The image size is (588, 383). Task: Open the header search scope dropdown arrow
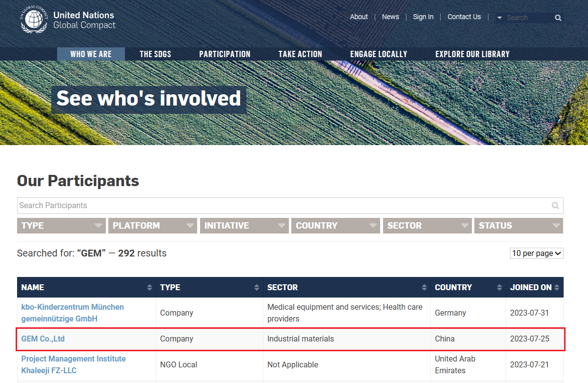(x=499, y=18)
